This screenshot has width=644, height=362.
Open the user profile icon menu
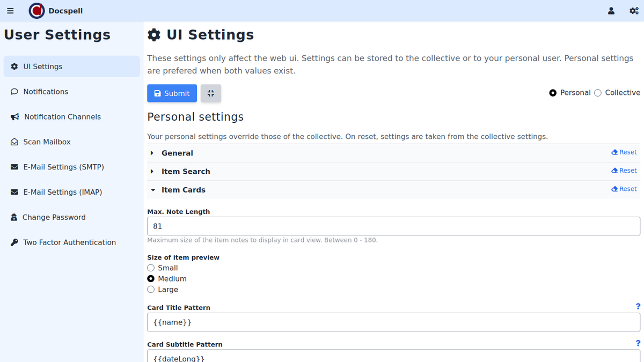coord(611,11)
